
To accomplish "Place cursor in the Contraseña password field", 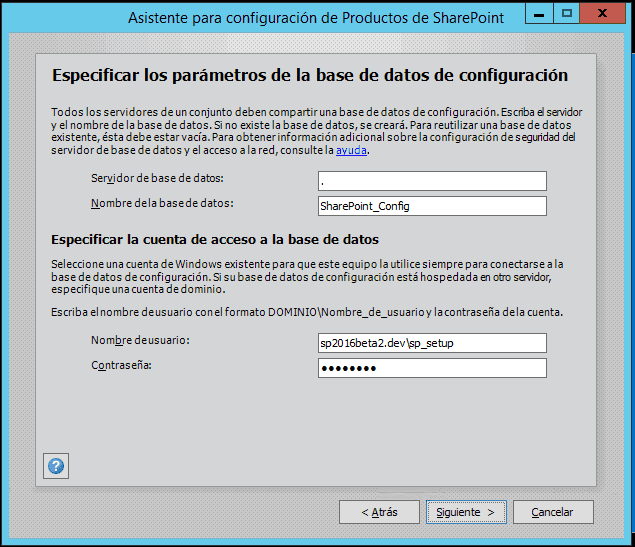I will pos(432,368).
